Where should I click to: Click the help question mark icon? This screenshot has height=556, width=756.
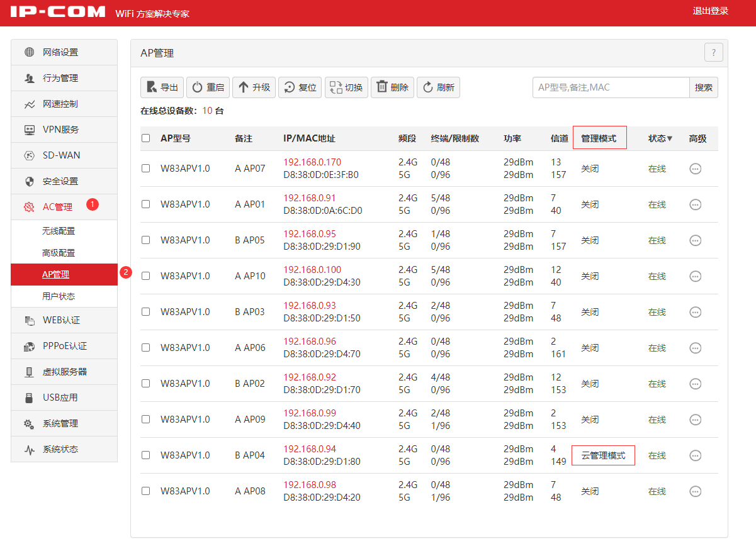(x=713, y=53)
